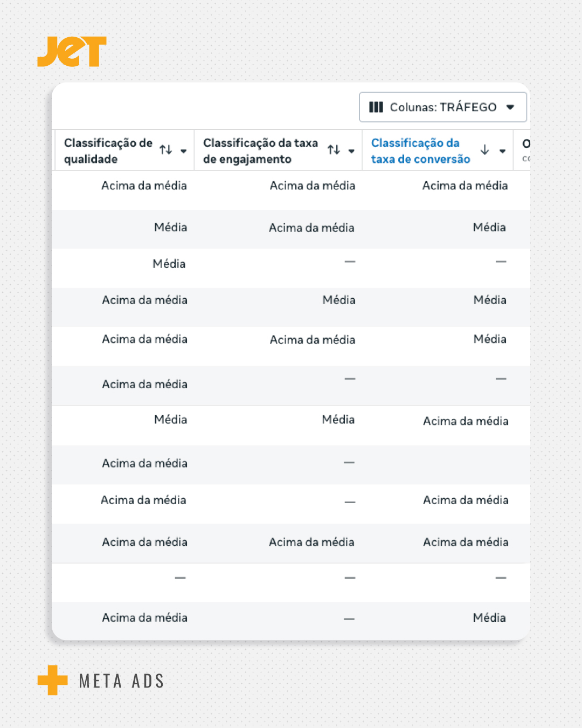Open the Colunas: TRÁFEGO dropdown caret
The image size is (582, 728).
[x=510, y=107]
